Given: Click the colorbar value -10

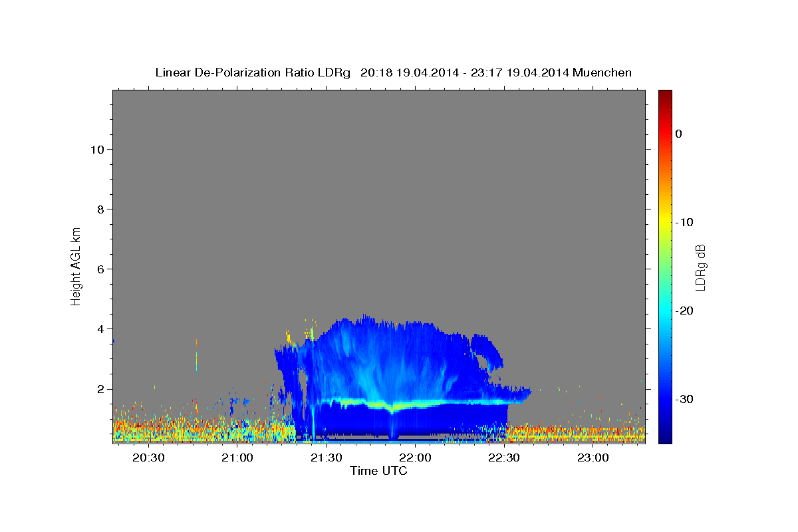Looking at the screenshot, I should (685, 222).
